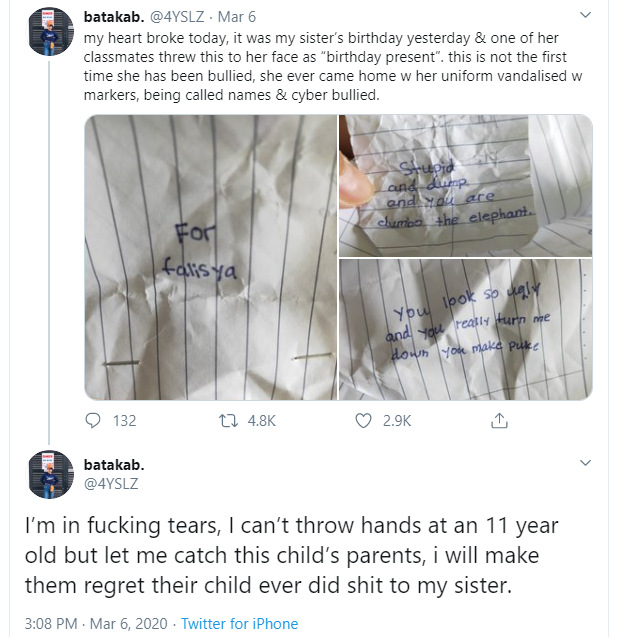Screen dimensions: 618x637
Task: Click the batakab. name on first tweet
Action: (x=115, y=16)
